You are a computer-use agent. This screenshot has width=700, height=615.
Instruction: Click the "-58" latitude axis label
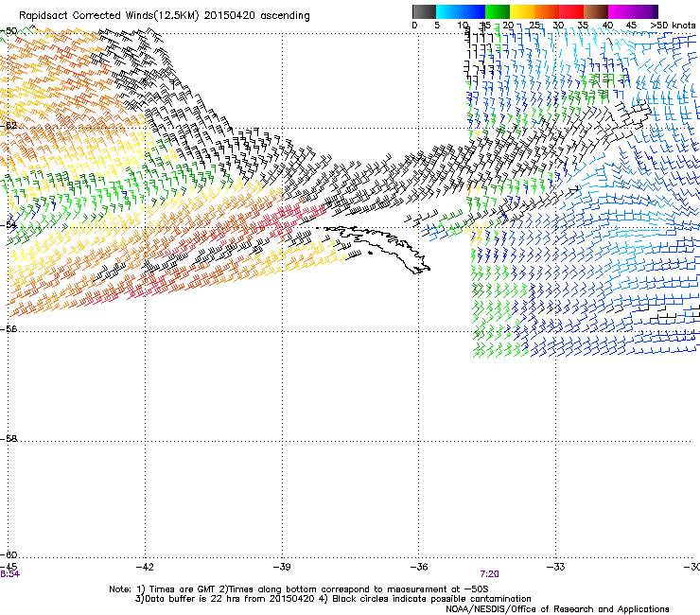click(x=9, y=439)
